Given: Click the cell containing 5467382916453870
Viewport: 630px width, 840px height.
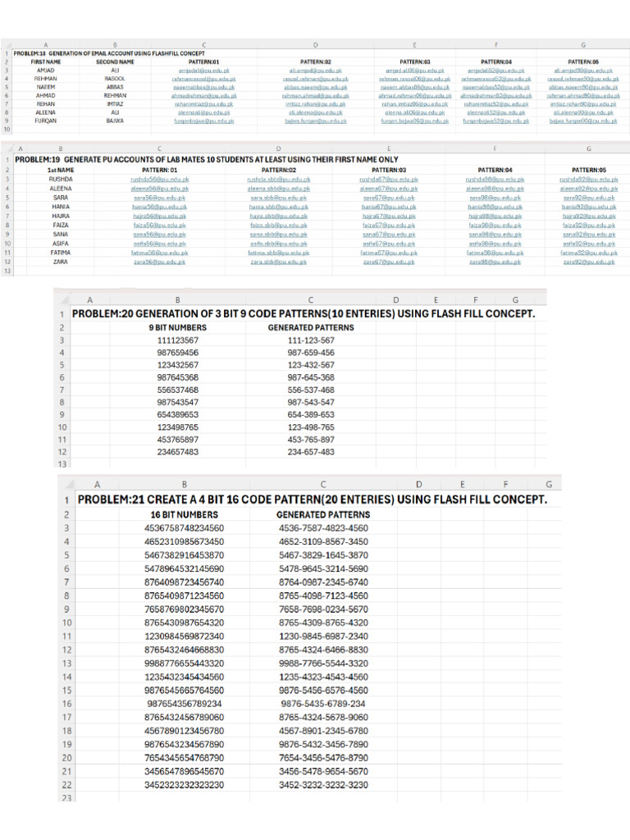Looking at the screenshot, I should pyautogui.click(x=185, y=555).
